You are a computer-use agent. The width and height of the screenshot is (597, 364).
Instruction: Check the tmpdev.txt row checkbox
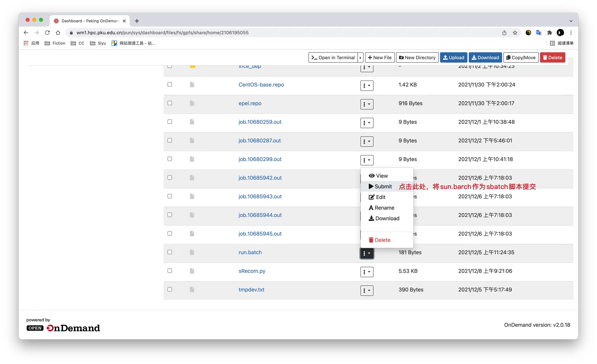click(170, 289)
